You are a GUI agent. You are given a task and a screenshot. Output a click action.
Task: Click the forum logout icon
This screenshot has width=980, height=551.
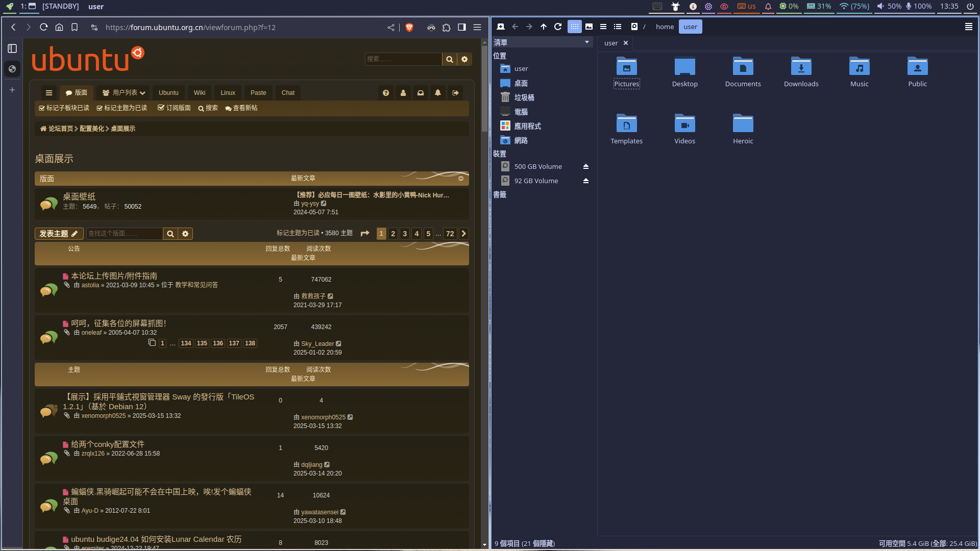[x=455, y=93]
